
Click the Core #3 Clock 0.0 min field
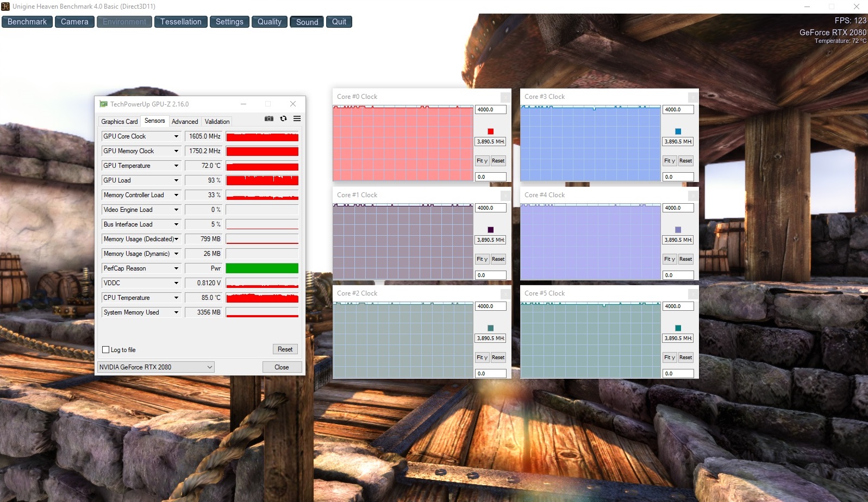click(x=678, y=177)
